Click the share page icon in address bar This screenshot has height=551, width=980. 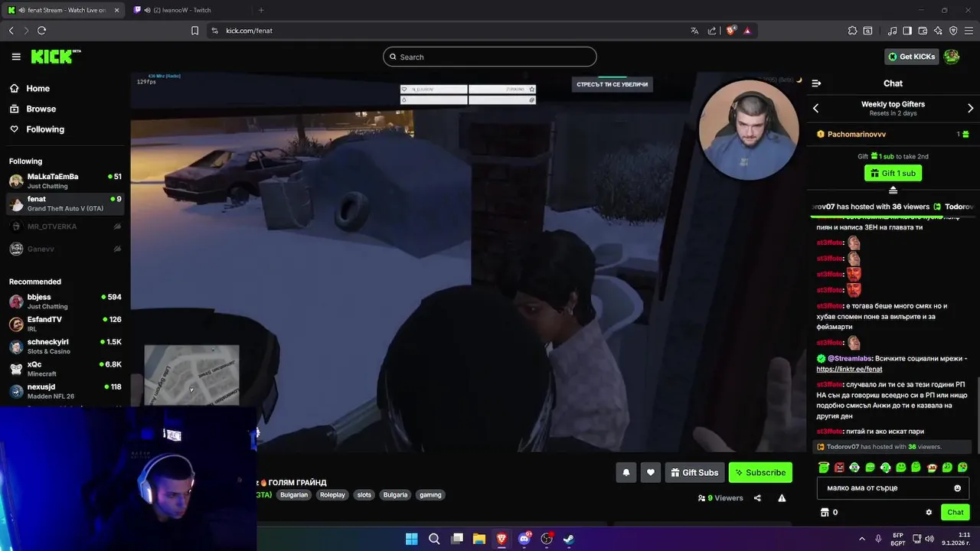pyautogui.click(x=712, y=31)
